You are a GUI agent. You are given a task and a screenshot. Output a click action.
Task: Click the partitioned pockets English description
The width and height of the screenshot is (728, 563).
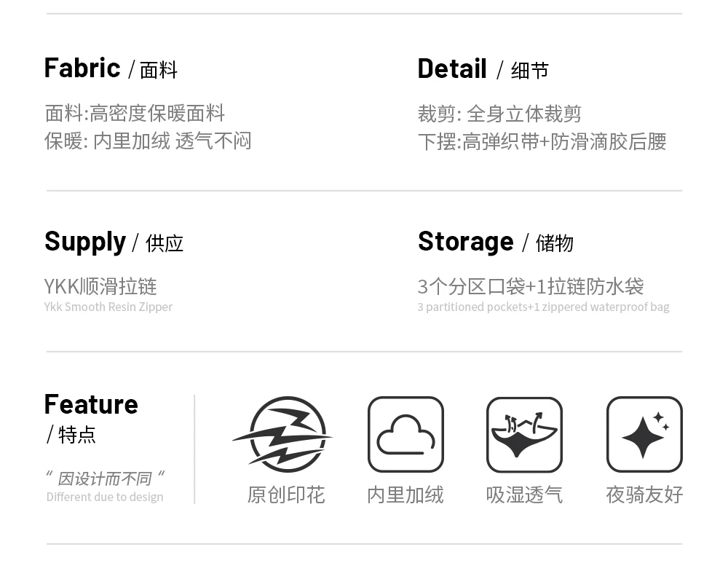(x=543, y=307)
